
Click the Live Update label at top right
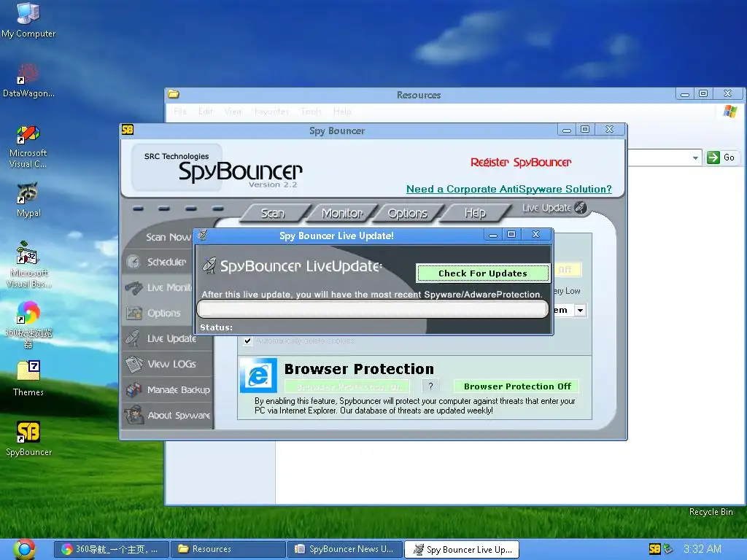[546, 208]
